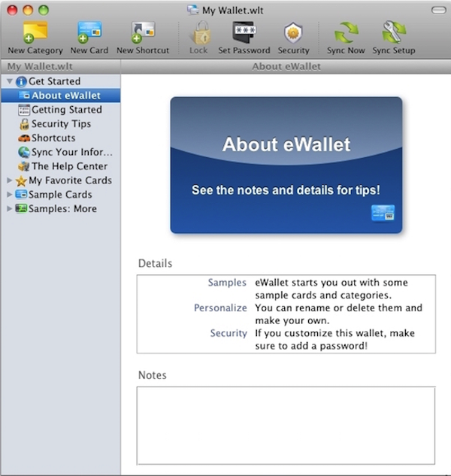Click the Sync Your Infor globe icon

coord(24,152)
